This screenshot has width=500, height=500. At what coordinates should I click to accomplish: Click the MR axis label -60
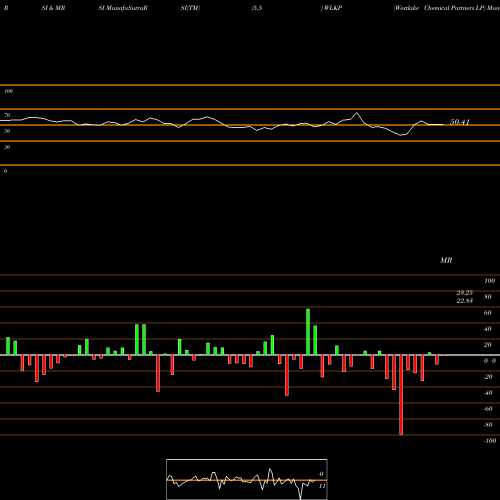488,409
